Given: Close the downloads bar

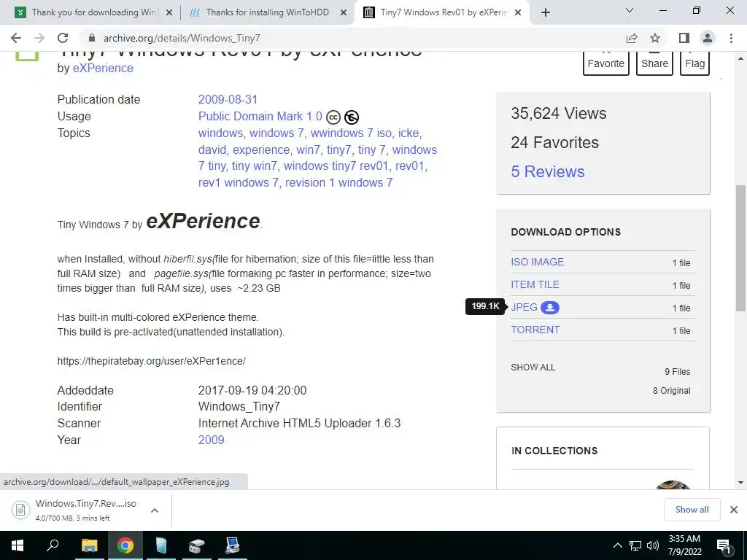Looking at the screenshot, I should 734,510.
